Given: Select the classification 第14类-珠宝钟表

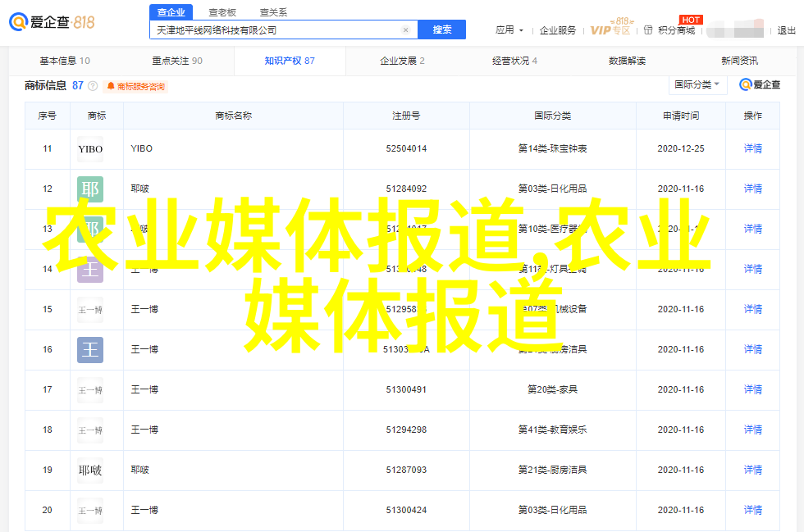Looking at the screenshot, I should coord(552,148).
